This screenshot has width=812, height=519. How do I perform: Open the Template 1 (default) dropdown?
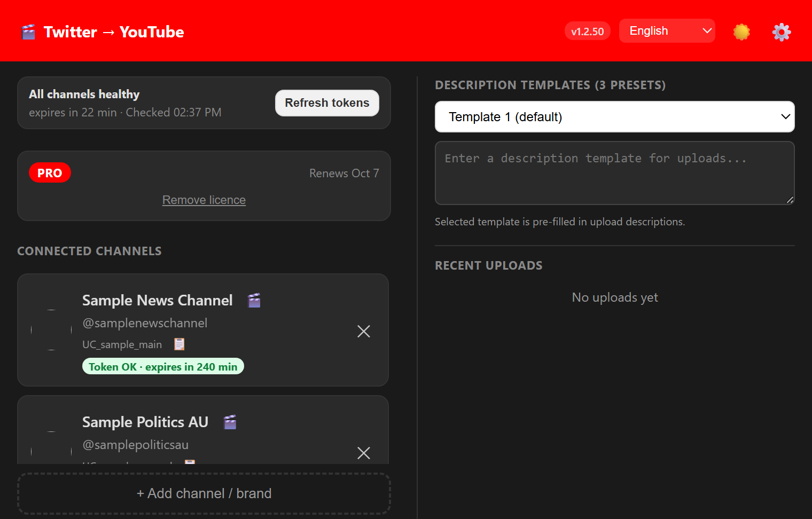tap(615, 117)
